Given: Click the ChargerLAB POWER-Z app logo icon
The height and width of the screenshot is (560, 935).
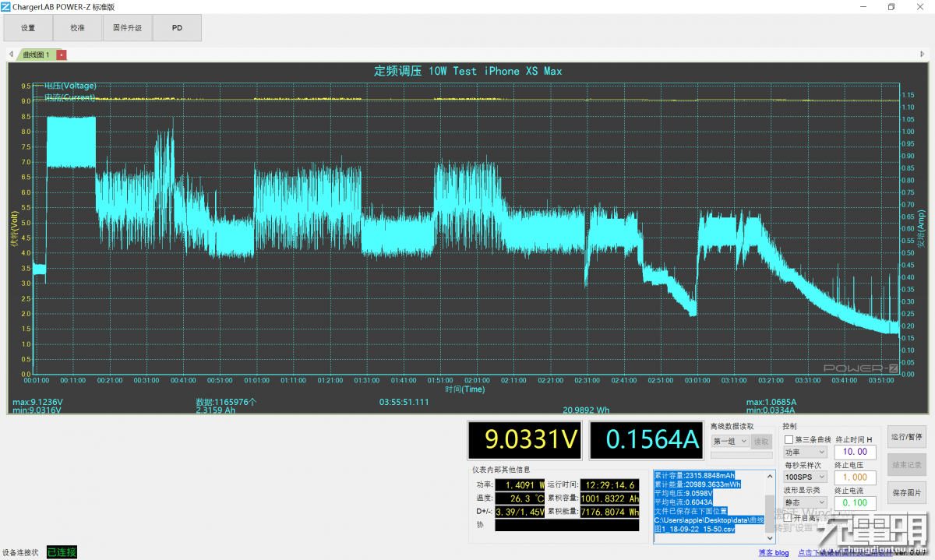Looking at the screenshot, I should pyautogui.click(x=6, y=6).
